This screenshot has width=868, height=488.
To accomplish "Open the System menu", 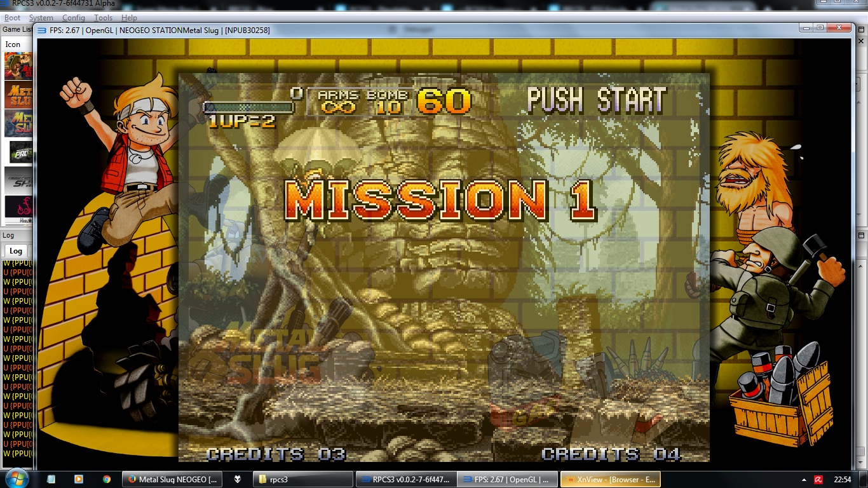I will pyautogui.click(x=41, y=18).
